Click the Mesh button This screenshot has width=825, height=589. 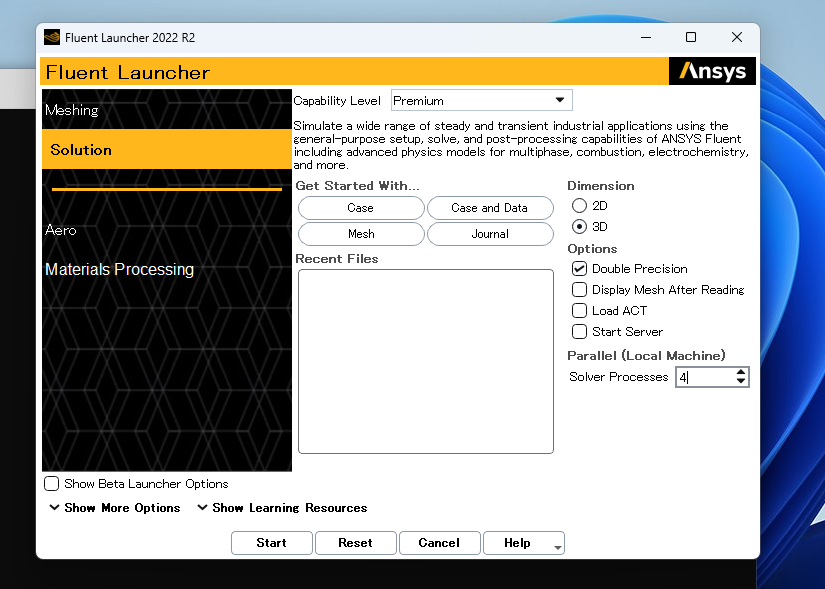361,234
